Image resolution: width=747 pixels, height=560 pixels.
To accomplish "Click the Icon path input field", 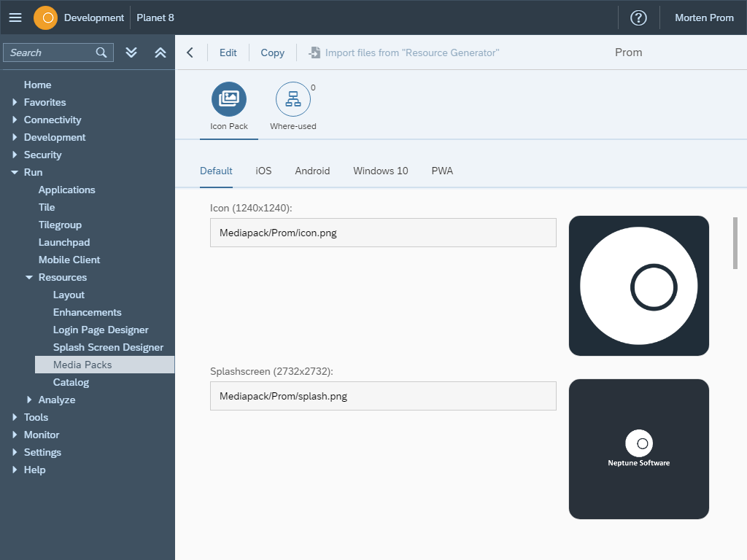I will (383, 233).
